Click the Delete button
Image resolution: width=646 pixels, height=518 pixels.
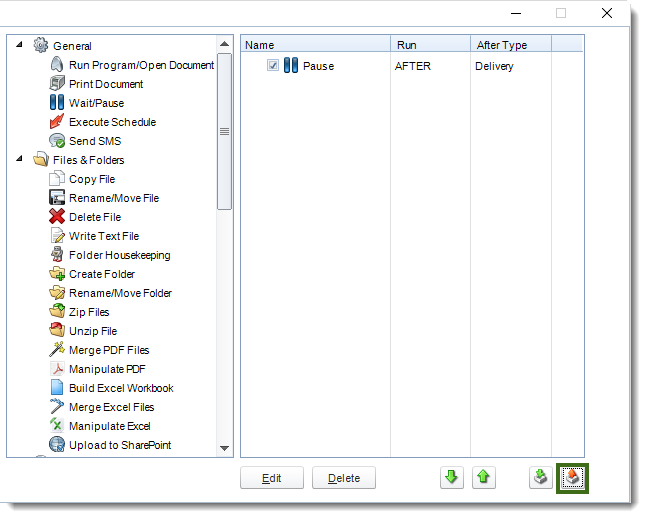(344, 478)
